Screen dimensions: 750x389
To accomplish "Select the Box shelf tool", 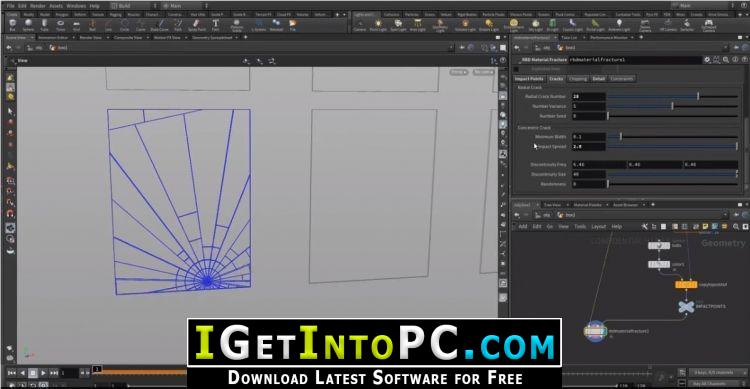I will [x=12, y=25].
